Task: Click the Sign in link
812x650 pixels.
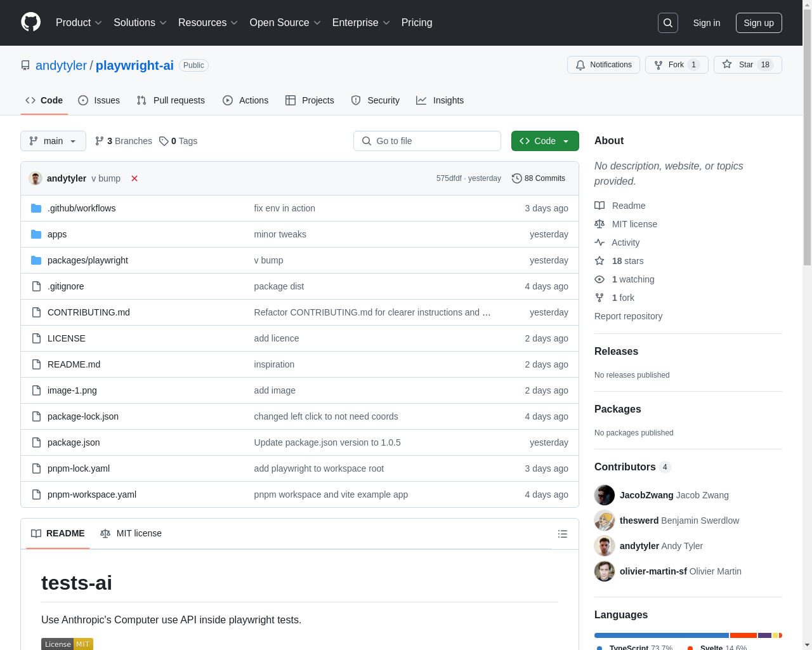Action: pos(707,23)
